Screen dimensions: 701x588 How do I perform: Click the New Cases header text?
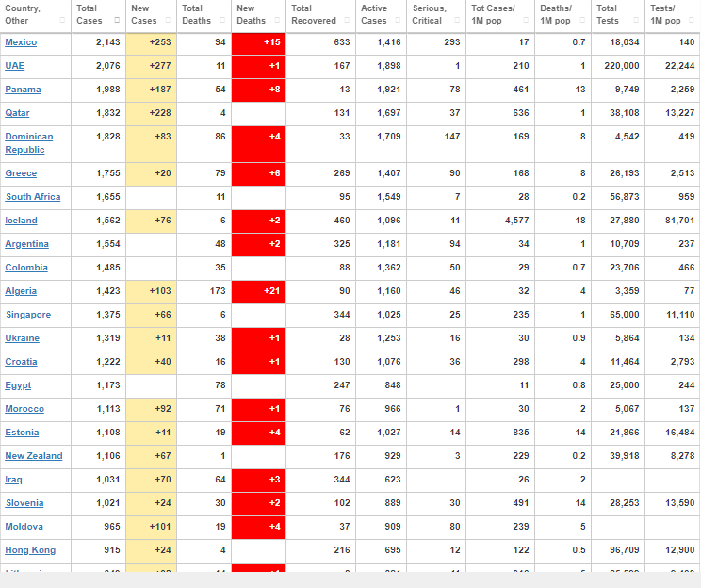tap(144, 14)
